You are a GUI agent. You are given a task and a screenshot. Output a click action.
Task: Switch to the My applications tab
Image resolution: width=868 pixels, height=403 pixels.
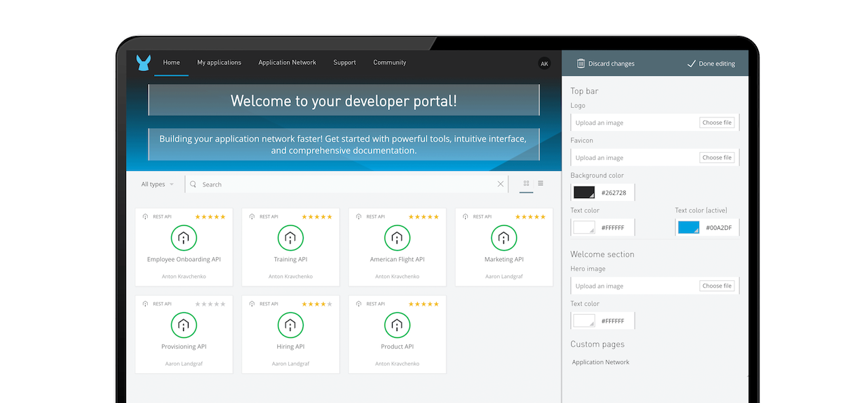click(219, 62)
